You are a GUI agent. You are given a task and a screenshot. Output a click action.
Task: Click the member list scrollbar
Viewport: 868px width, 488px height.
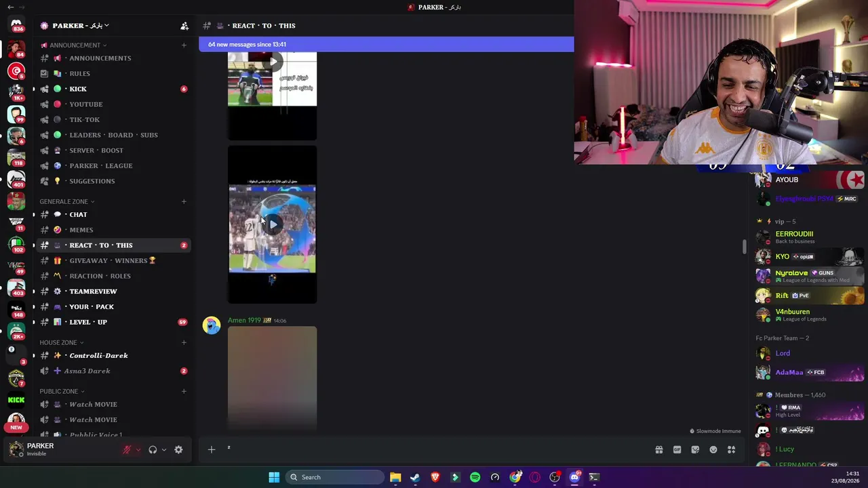coord(744,247)
